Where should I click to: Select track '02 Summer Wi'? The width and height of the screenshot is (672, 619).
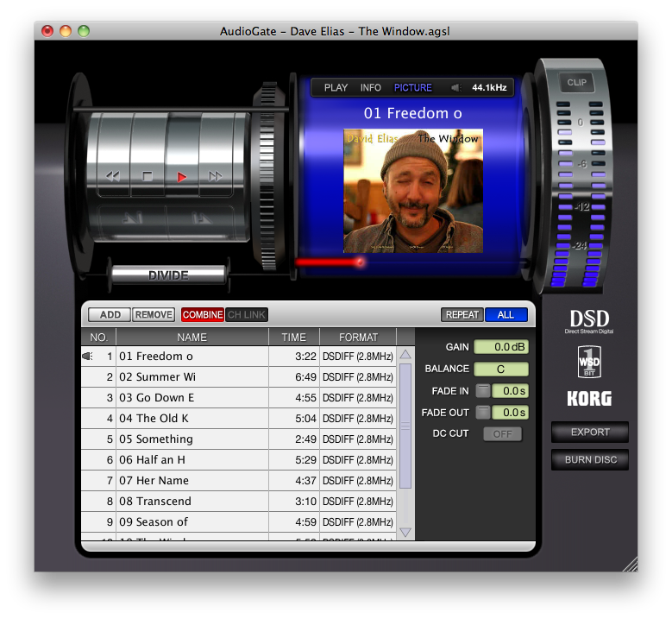coord(239,376)
